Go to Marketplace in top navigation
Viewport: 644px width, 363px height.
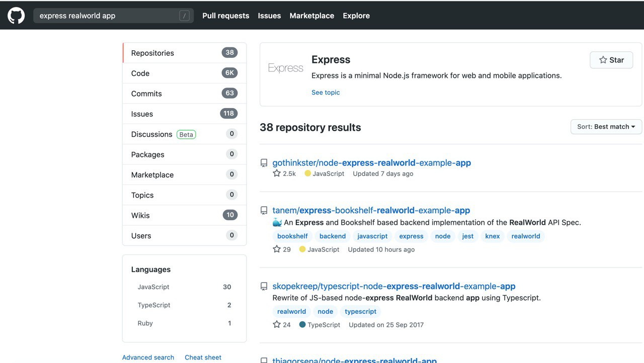[312, 16]
